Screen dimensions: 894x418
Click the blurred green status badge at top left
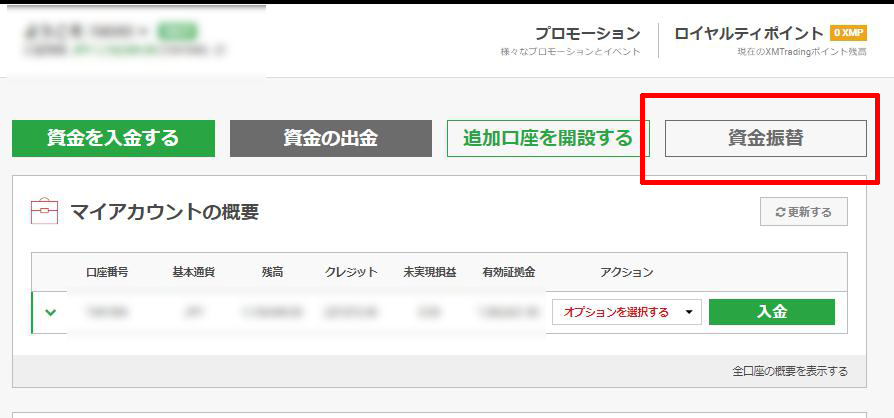179,31
